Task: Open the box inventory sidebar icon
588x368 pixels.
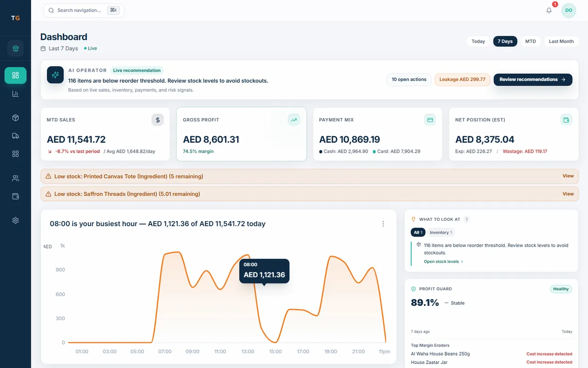Action: coord(16,118)
